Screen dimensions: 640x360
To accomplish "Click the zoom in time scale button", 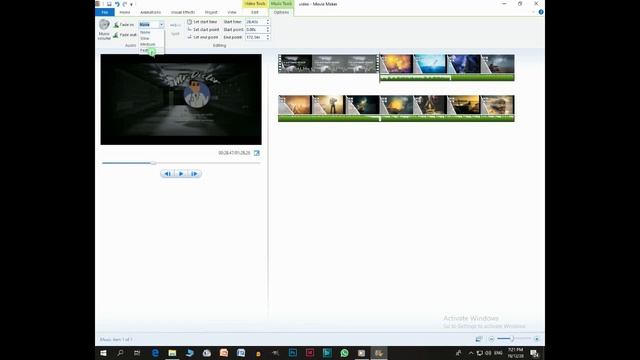I will point(537,339).
